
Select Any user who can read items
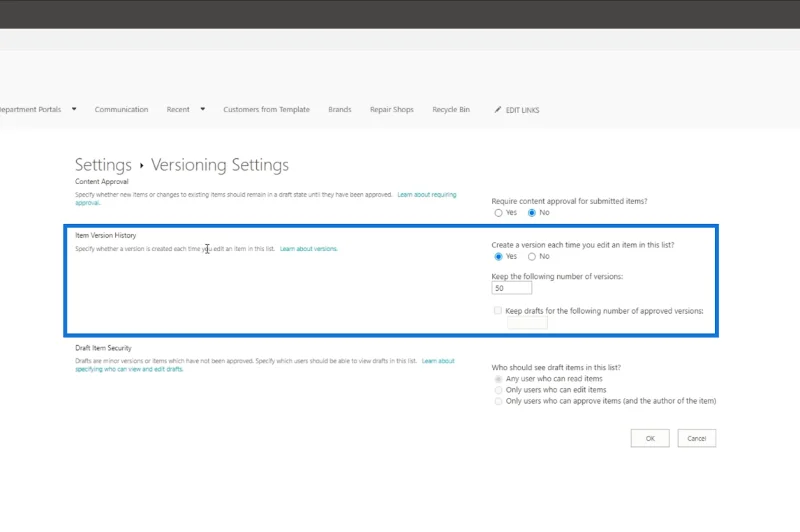tap(498, 379)
